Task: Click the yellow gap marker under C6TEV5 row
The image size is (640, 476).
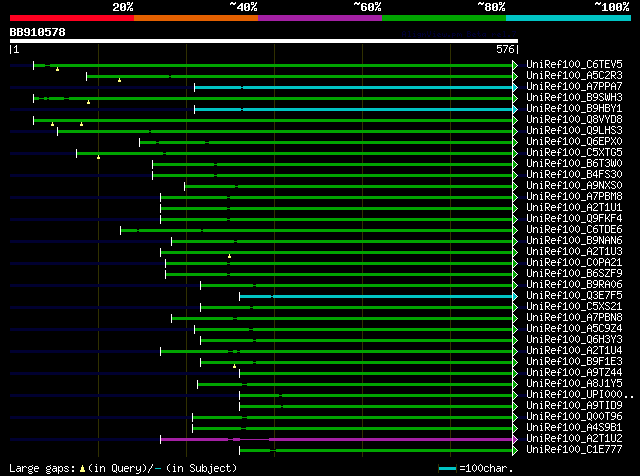Action: tap(58, 69)
